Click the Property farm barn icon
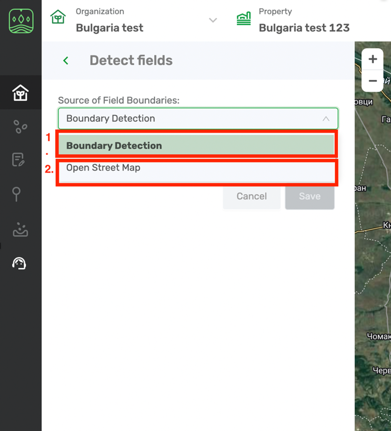The image size is (391, 431). pyautogui.click(x=244, y=18)
